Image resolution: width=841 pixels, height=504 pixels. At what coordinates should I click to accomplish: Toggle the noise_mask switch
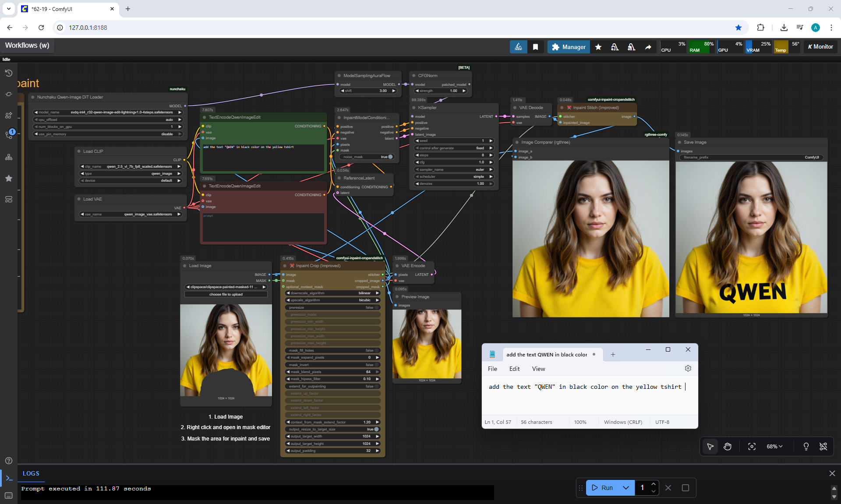[x=390, y=157]
